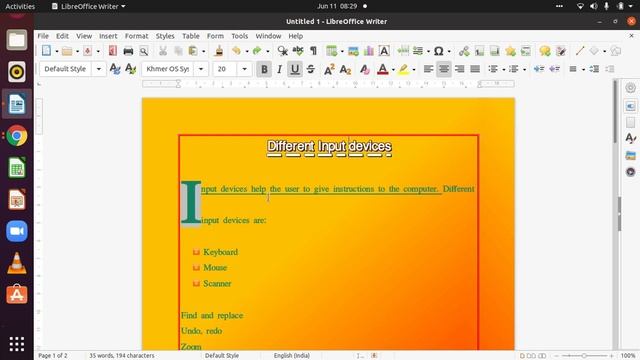Open the numbered list style dropdown

pos(524,69)
